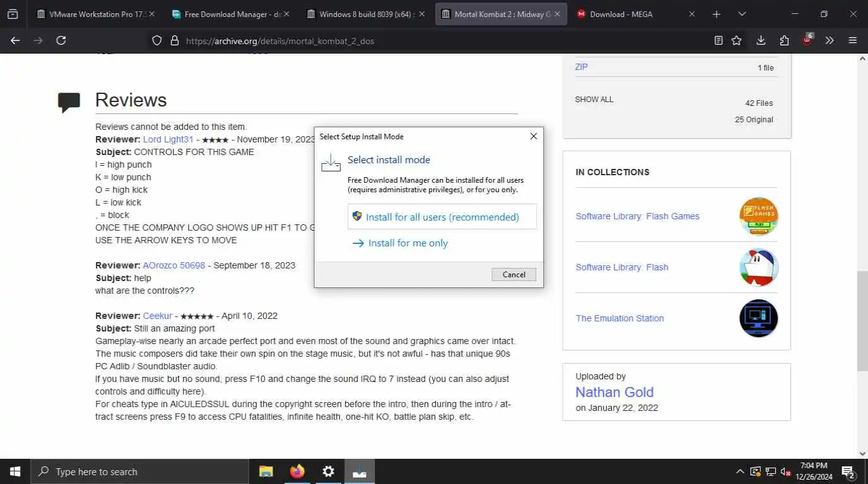Open reviewer Lord Light31 profile
Screen dimensions: 868x484
point(168,139)
